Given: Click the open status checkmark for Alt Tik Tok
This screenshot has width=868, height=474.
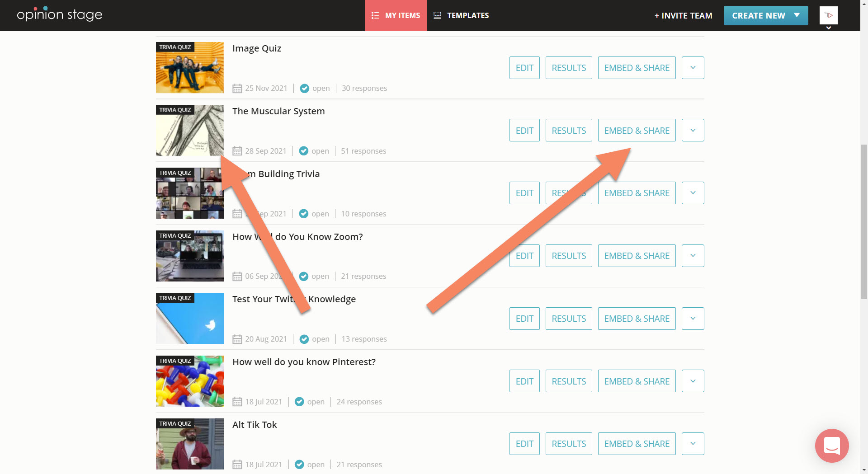Looking at the screenshot, I should [299, 465].
